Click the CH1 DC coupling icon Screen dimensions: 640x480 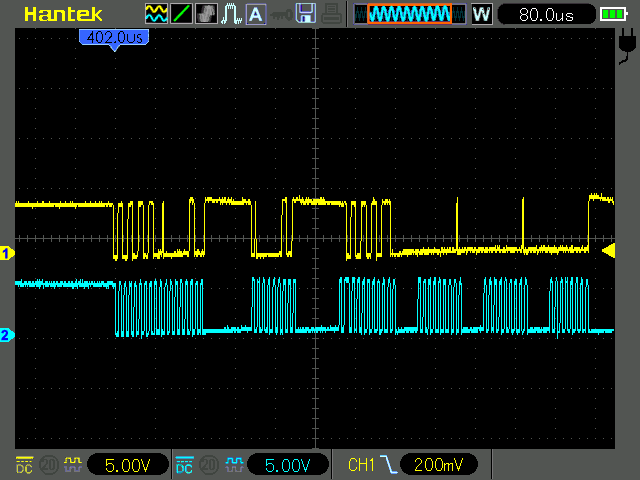(x=24, y=465)
